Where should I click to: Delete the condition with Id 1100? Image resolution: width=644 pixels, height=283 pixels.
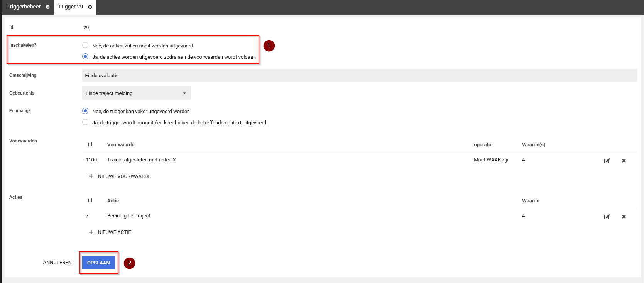[x=624, y=161]
